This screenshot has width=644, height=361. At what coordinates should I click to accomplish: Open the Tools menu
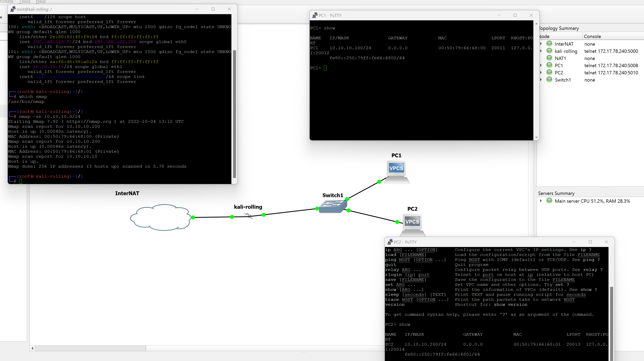25,2
